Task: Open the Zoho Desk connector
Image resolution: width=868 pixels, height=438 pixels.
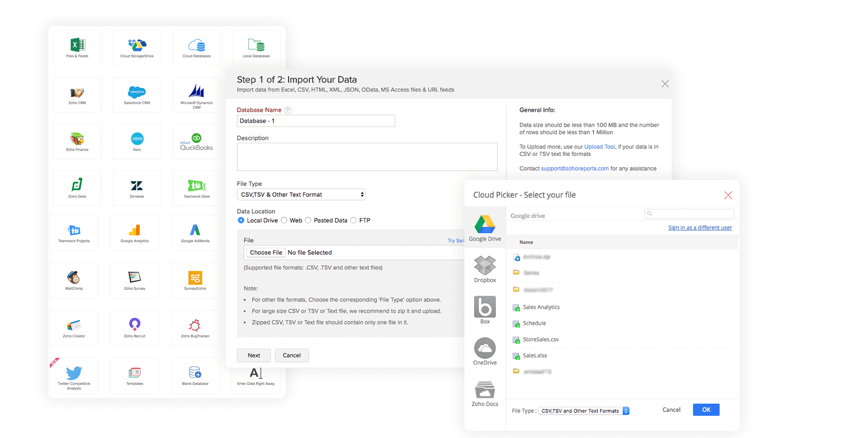Action: click(x=77, y=188)
